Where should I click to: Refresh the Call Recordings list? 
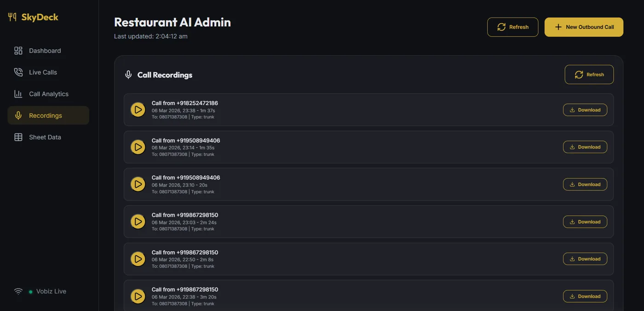tap(589, 75)
